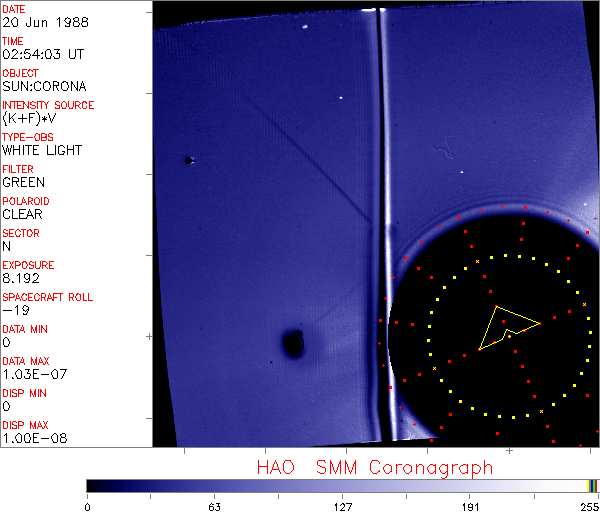The width and height of the screenshot is (600, 512).
Task: Click the 255 label on the color scale
Action: (590, 505)
